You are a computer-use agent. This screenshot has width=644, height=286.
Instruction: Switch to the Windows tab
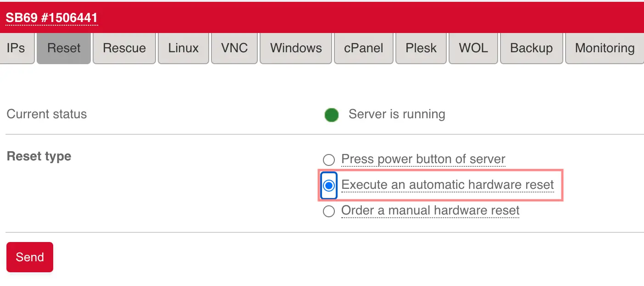pos(295,48)
